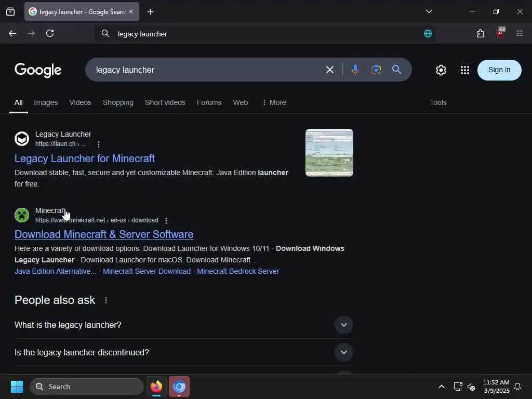Select the All results tab

click(19, 102)
